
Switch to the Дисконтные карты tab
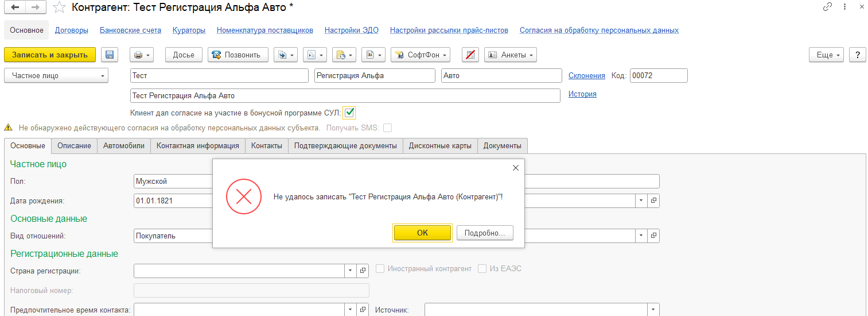pos(440,145)
